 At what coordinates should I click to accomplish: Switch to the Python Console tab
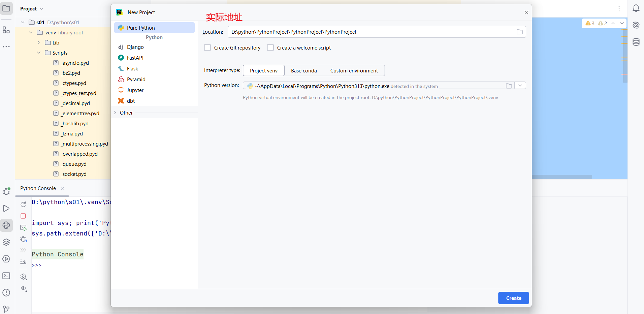(x=38, y=188)
